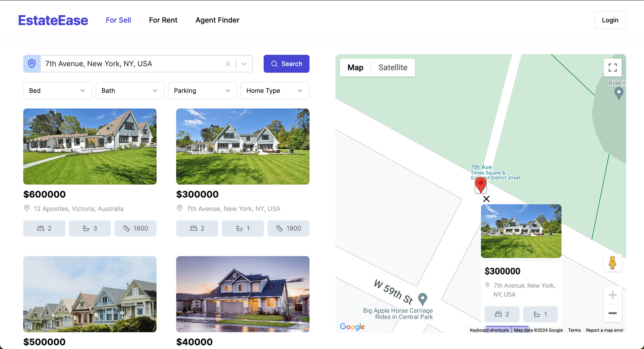Switch to the For Rent tab
This screenshot has height=349, width=644.
tap(163, 20)
